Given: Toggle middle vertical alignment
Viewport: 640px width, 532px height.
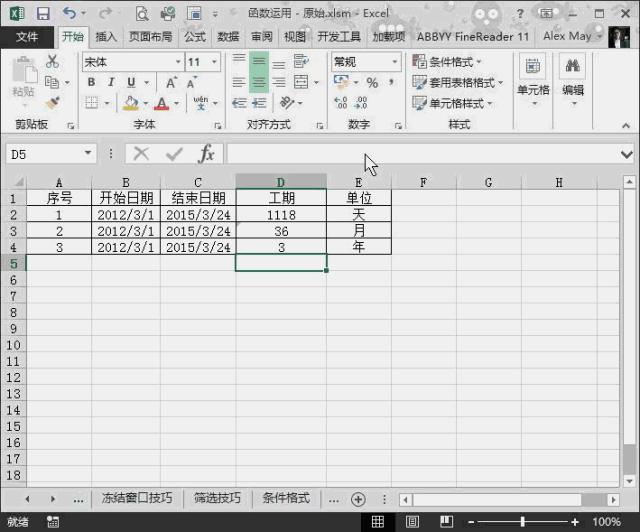Looking at the screenshot, I should tap(259, 61).
